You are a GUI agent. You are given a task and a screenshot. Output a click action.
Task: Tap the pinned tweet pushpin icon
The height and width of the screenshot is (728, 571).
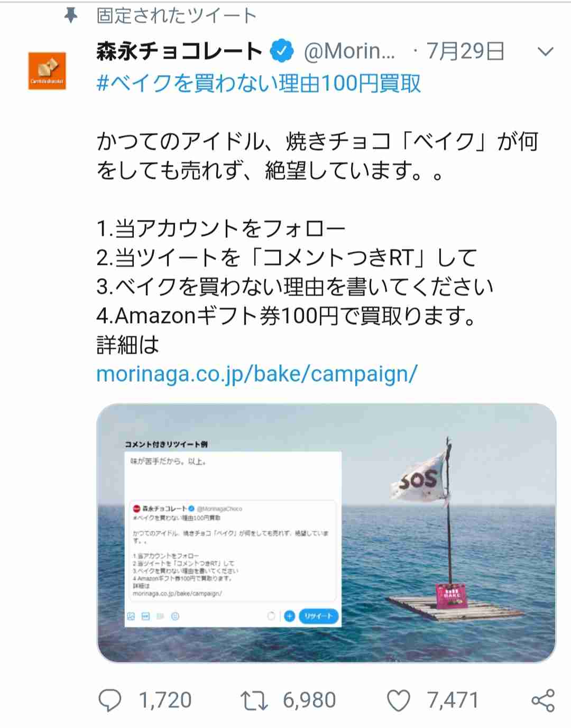[x=71, y=16]
